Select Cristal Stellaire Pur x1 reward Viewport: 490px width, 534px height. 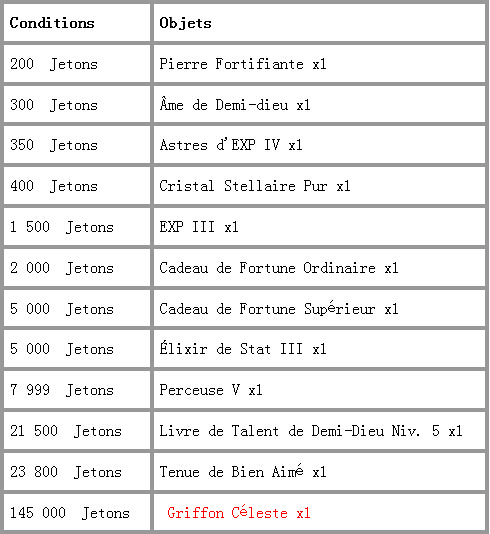[x=255, y=186]
